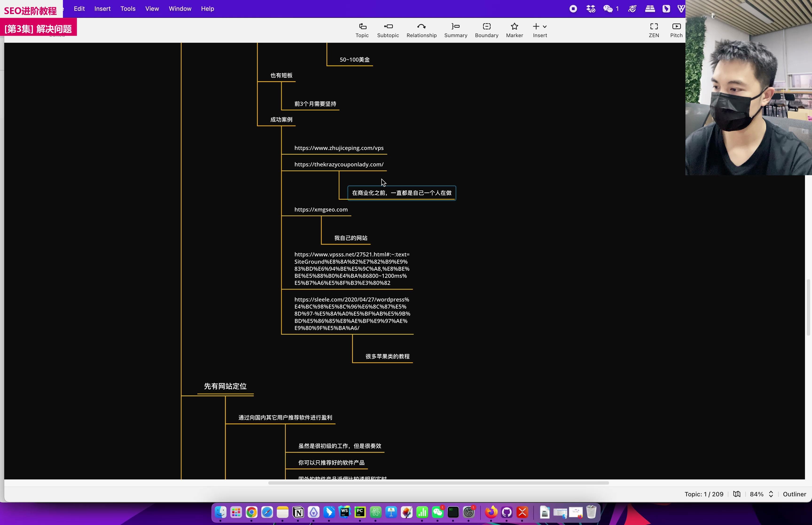Open the map overview book icon
Viewport: 812px width, 525px height.
click(736, 494)
